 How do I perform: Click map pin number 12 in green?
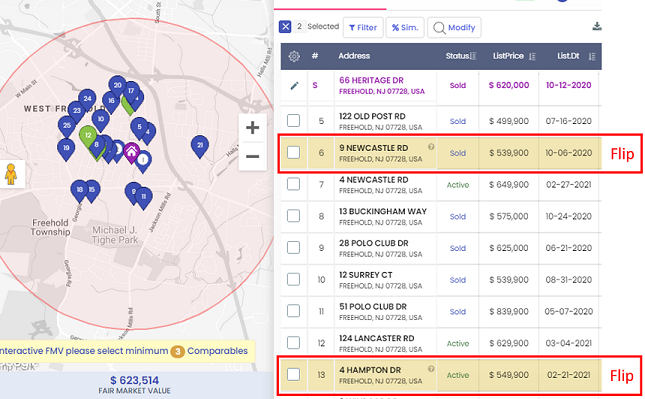(x=88, y=136)
